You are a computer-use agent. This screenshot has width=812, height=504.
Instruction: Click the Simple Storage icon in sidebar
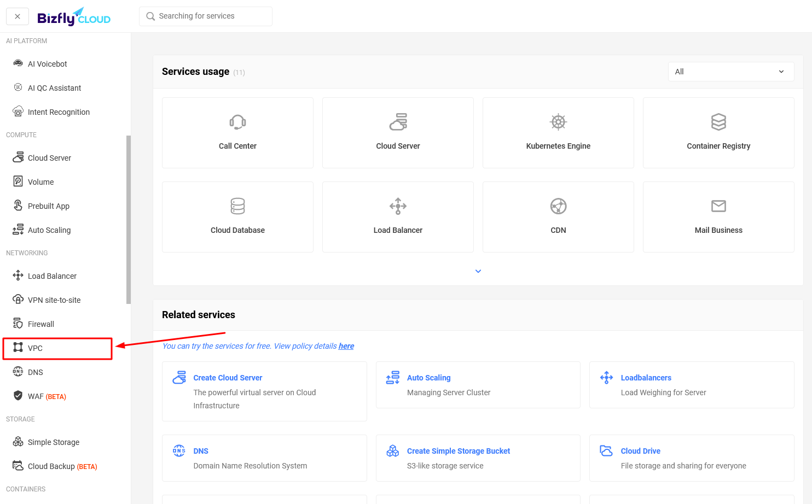pyautogui.click(x=18, y=442)
